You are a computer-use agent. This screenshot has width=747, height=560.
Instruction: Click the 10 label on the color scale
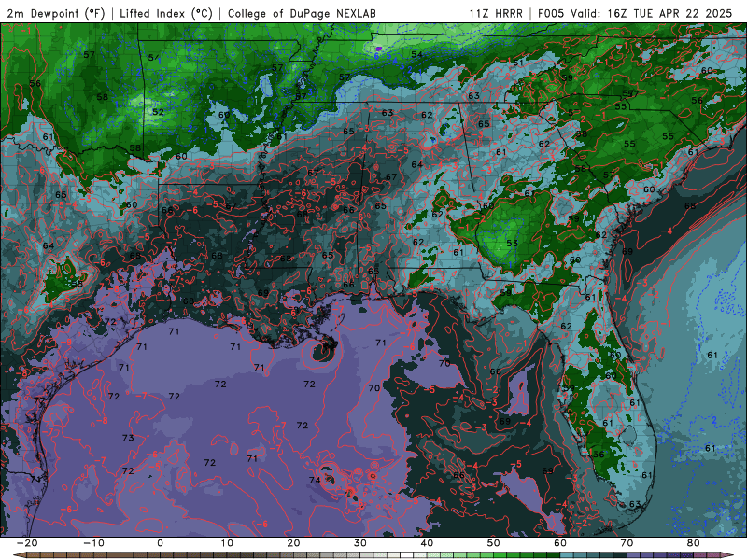[227, 543]
